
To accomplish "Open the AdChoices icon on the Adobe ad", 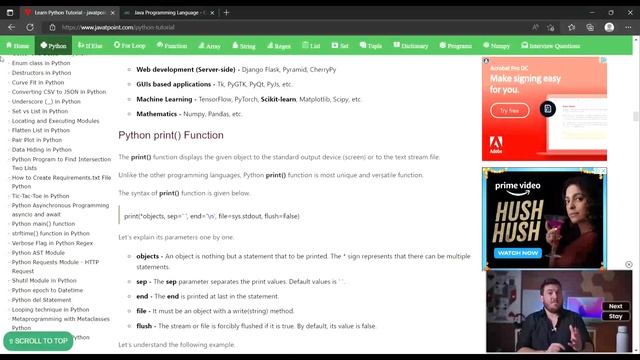I will click(x=603, y=60).
